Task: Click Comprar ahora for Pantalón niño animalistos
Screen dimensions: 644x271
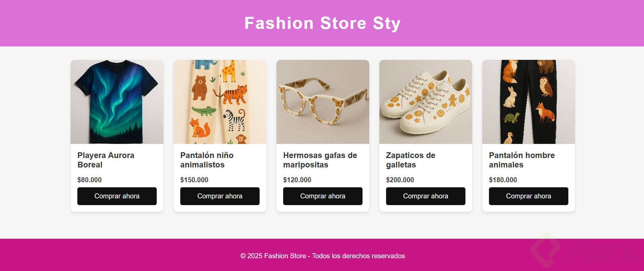Action: click(x=220, y=196)
